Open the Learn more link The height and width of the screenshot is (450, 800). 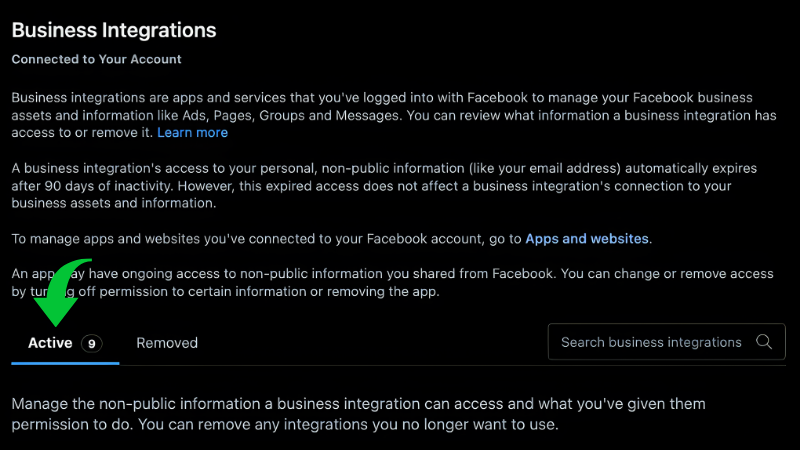tap(192, 132)
